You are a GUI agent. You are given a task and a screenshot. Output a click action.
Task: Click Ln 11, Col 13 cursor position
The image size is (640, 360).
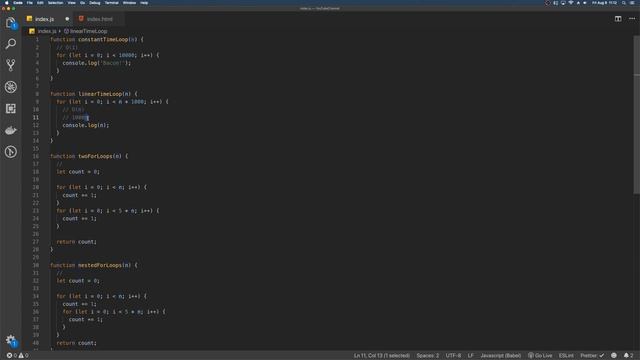point(382,356)
